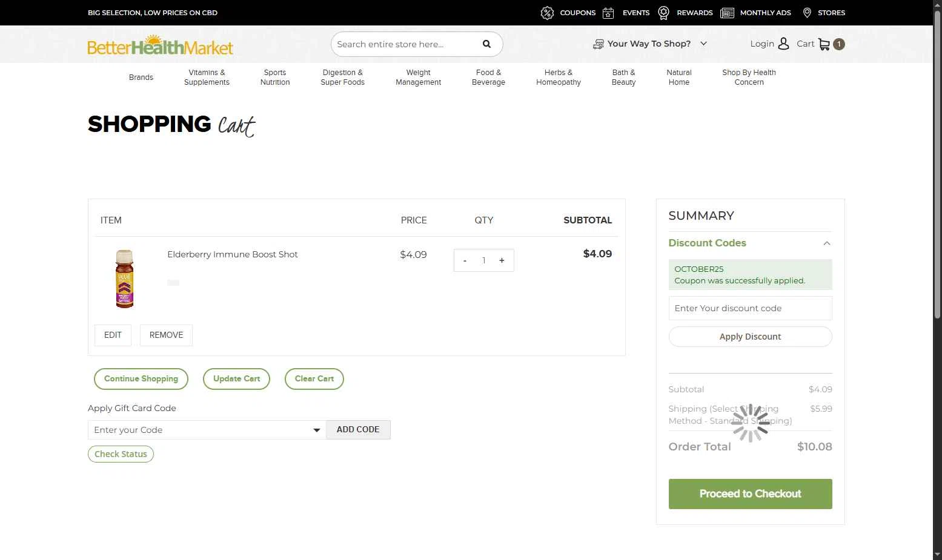Click the Order Total $10.08 amount

coord(814,447)
